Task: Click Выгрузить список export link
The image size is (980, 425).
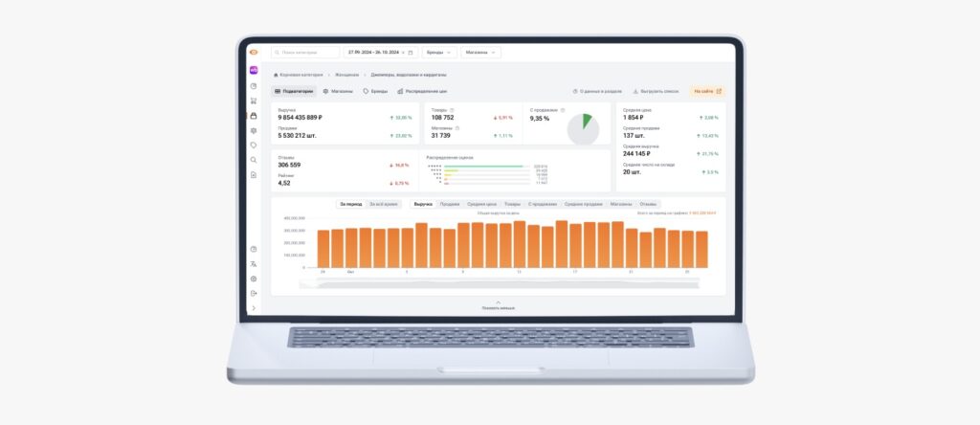Action: pos(657,91)
